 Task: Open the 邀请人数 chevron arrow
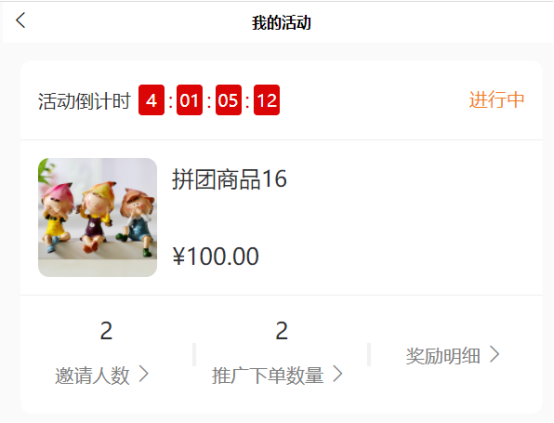pyautogui.click(x=143, y=374)
